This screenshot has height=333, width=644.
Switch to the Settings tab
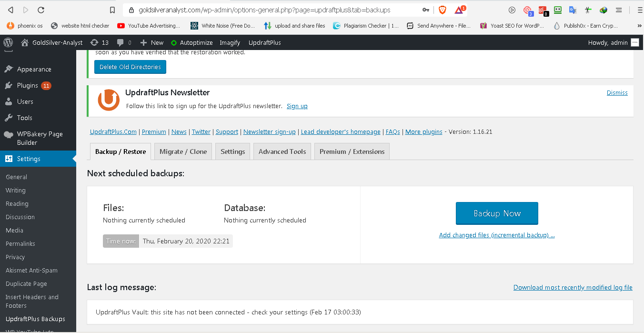click(233, 151)
